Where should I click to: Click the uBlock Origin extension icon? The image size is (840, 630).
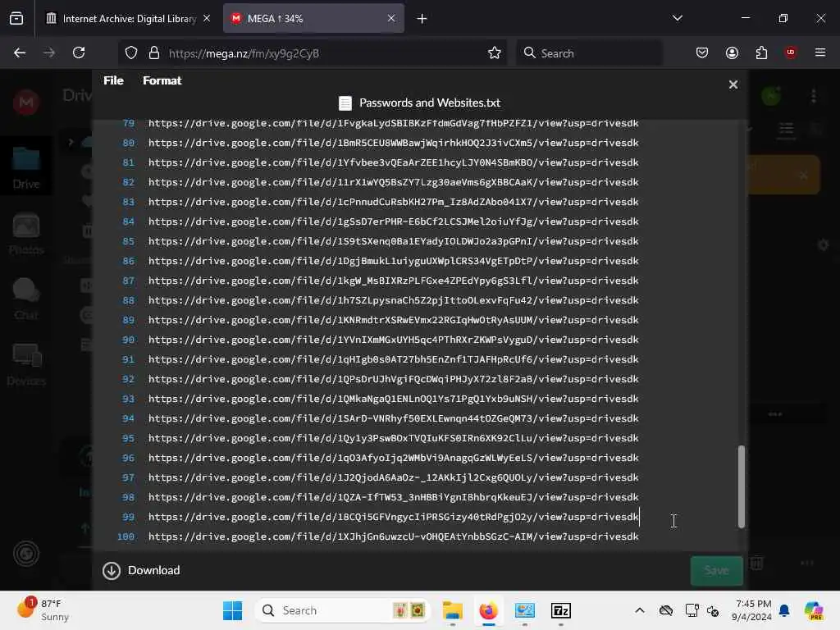(x=791, y=52)
